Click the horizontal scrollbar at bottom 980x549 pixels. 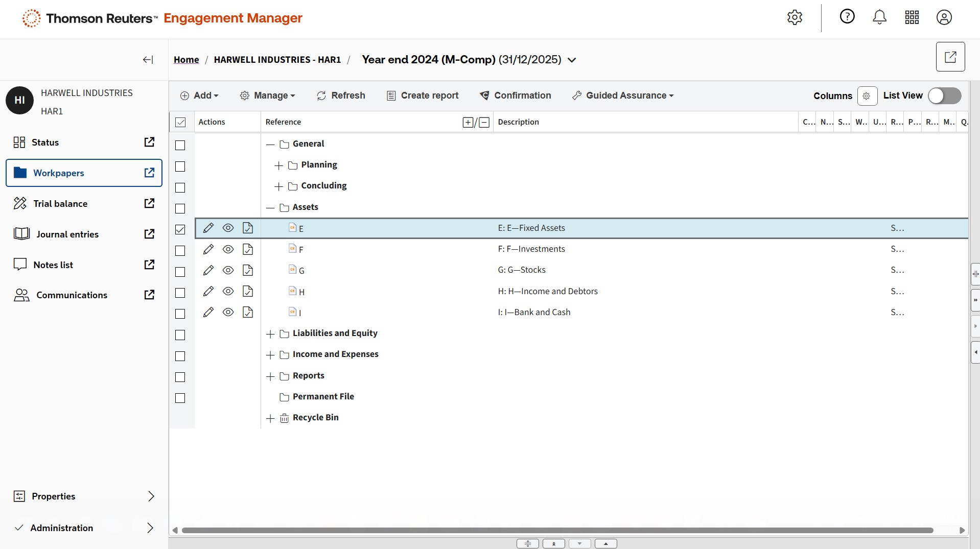(557, 530)
